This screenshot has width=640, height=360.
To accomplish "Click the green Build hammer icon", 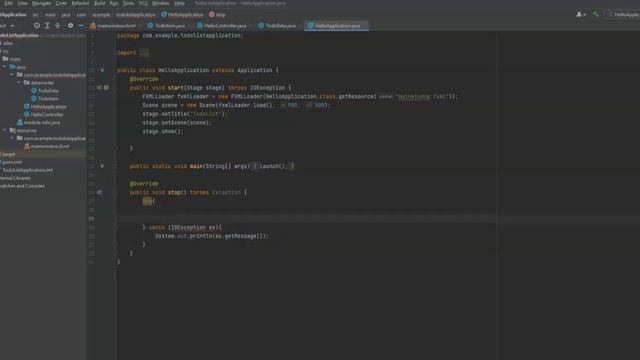I will pyautogui.click(x=596, y=15).
